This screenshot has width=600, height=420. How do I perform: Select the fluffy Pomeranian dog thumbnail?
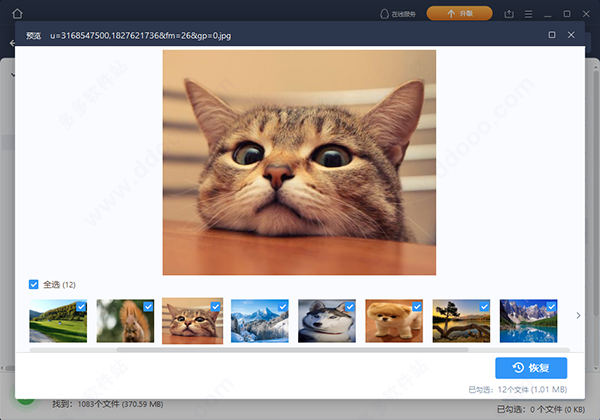(x=393, y=322)
